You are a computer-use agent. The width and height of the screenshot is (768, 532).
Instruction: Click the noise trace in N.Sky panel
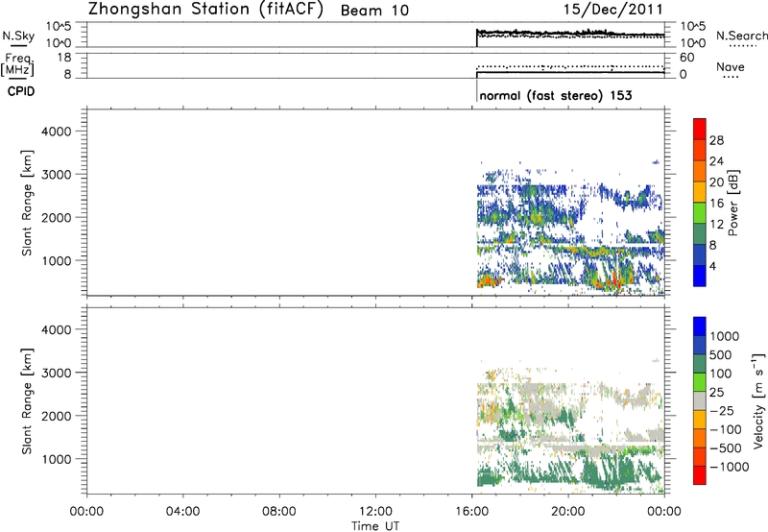[570, 34]
